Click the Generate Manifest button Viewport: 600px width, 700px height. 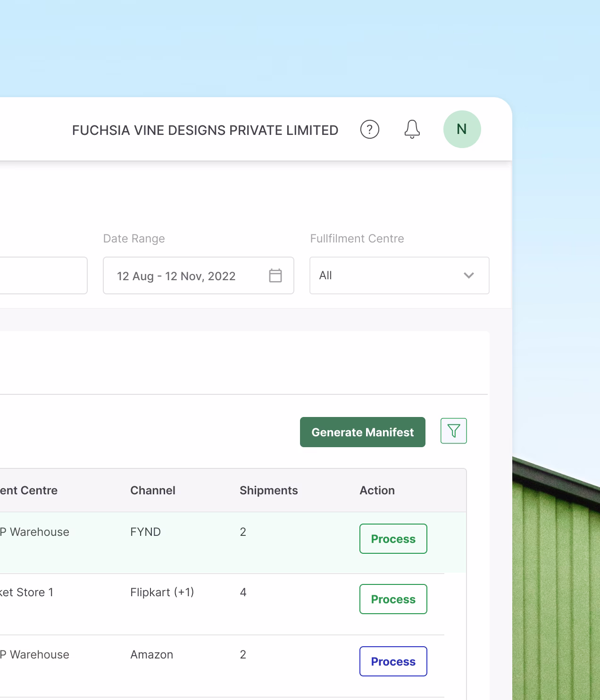362,432
